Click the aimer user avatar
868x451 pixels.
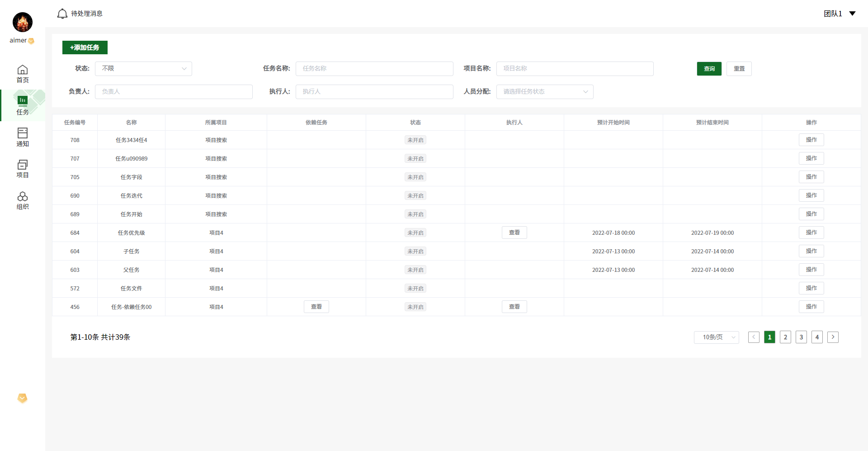pyautogui.click(x=23, y=22)
